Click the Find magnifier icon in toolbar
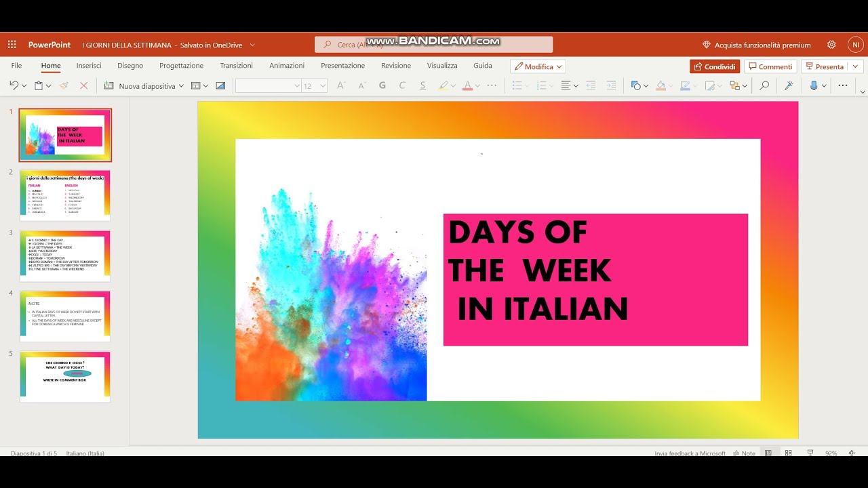This screenshot has height=488, width=868. tap(764, 85)
